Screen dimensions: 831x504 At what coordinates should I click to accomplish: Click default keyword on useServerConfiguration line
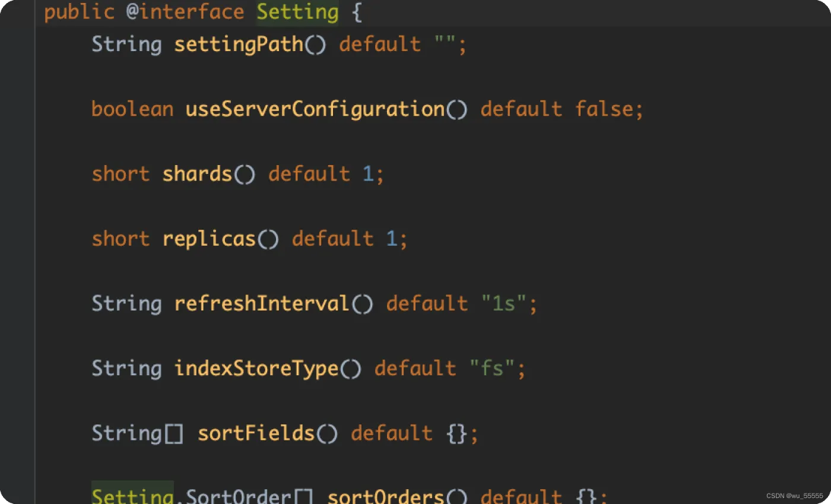[521, 109]
